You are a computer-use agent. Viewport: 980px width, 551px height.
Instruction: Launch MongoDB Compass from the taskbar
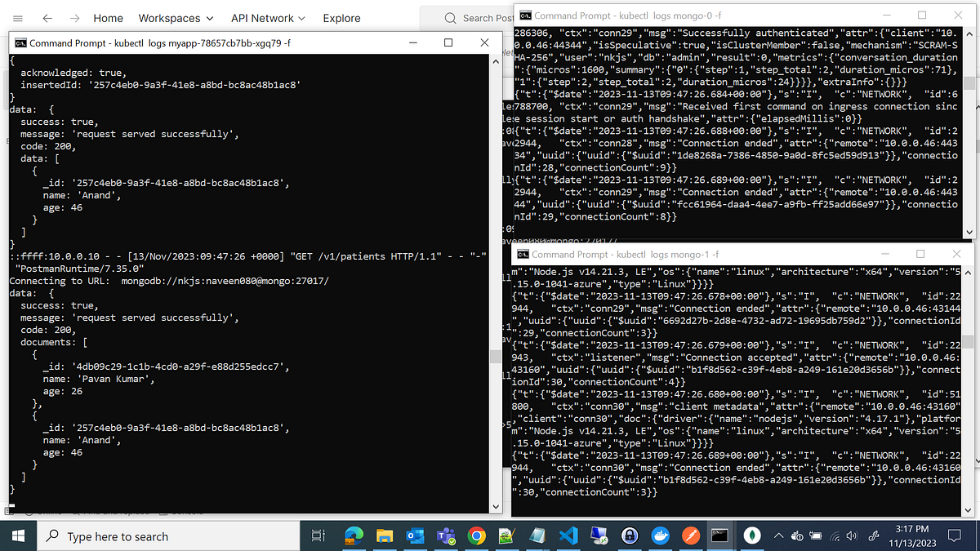click(752, 535)
